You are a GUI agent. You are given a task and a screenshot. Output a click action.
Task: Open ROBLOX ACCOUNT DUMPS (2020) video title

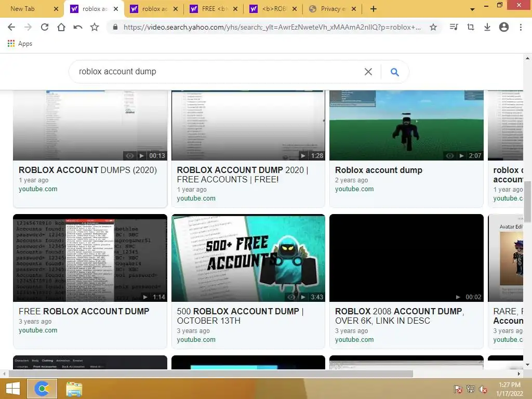tap(87, 170)
